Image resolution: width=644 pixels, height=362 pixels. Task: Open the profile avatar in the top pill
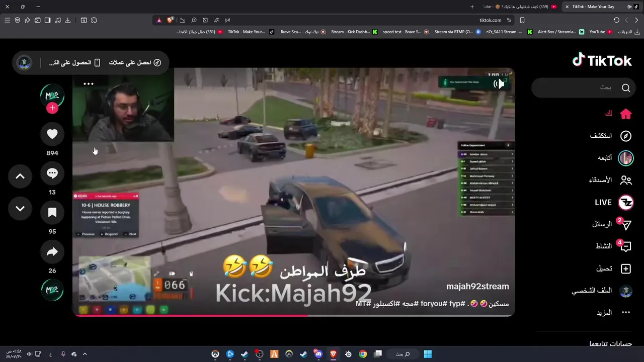pyautogui.click(x=24, y=63)
